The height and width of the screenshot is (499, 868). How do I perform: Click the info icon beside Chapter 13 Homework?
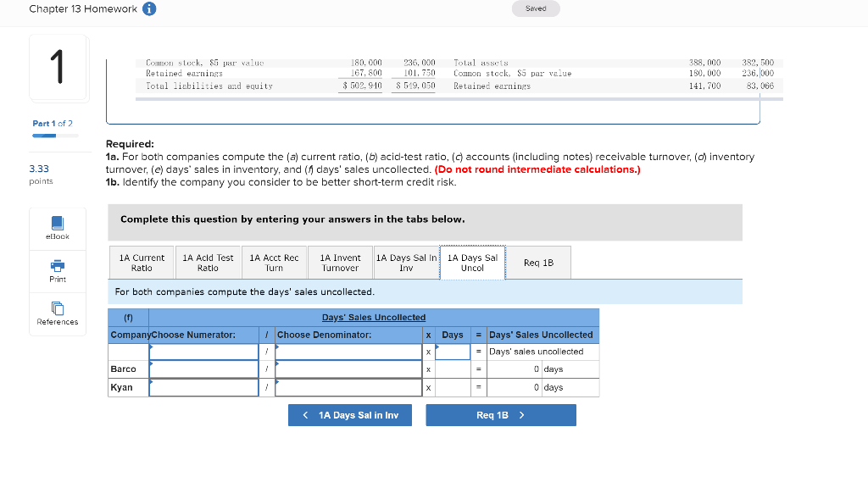coord(150,9)
